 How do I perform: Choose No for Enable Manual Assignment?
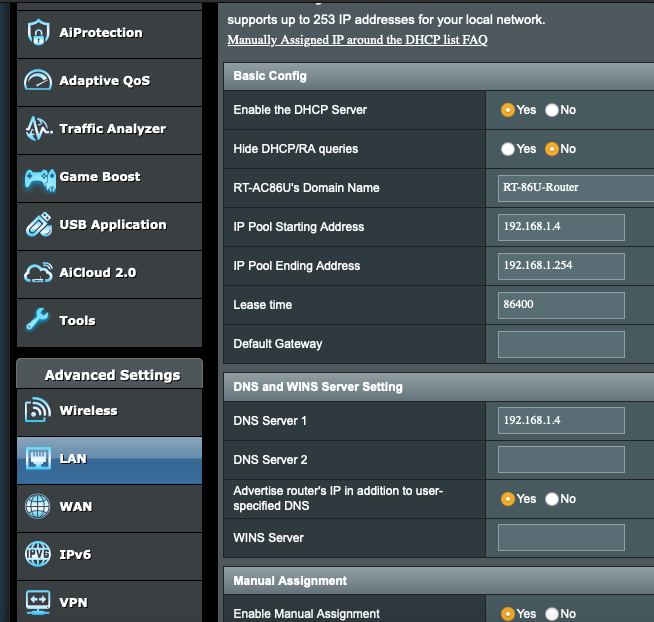point(552,614)
